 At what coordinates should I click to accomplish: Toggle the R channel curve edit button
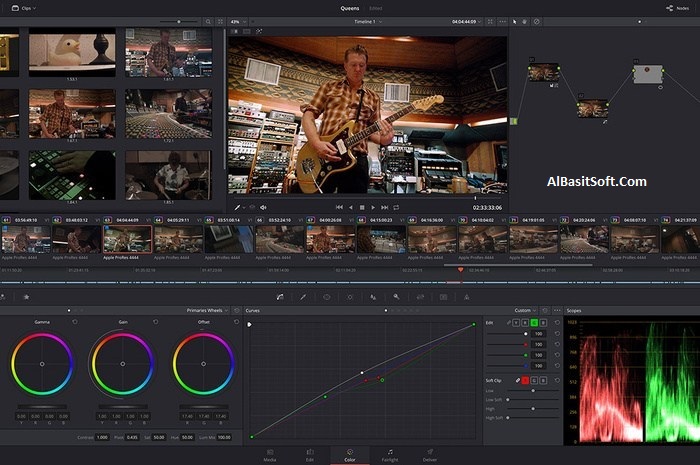[525, 323]
